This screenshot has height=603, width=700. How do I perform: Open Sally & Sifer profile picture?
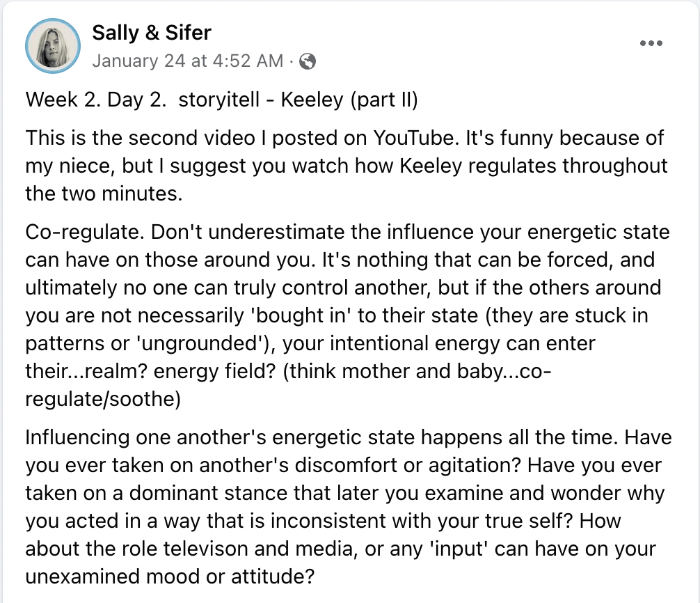(51, 46)
